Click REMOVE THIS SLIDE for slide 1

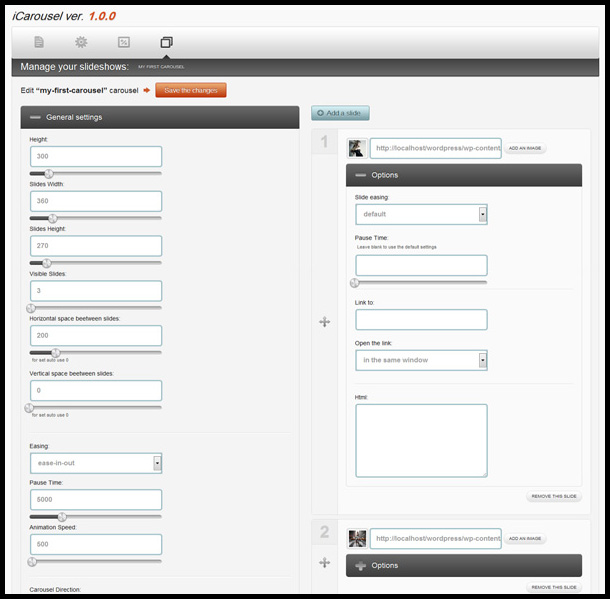554,496
